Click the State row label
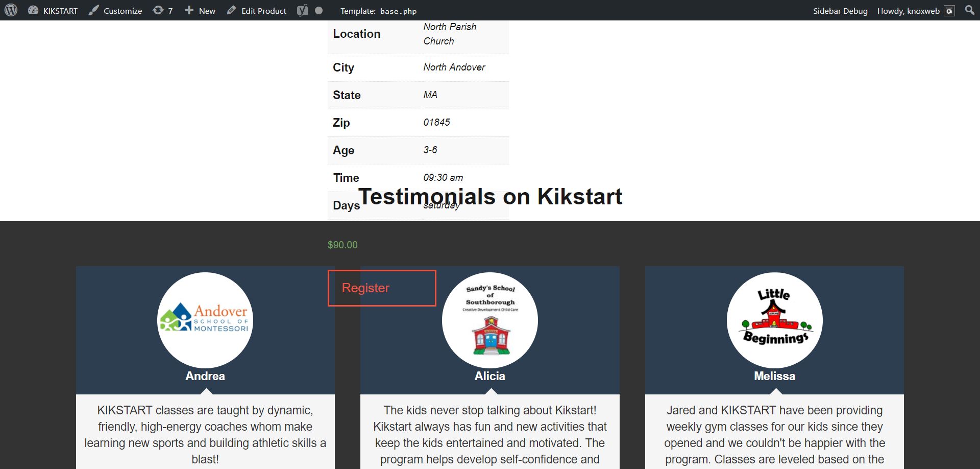 pos(347,95)
